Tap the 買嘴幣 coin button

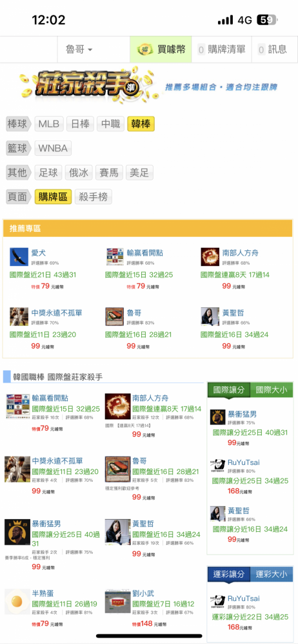(161, 50)
